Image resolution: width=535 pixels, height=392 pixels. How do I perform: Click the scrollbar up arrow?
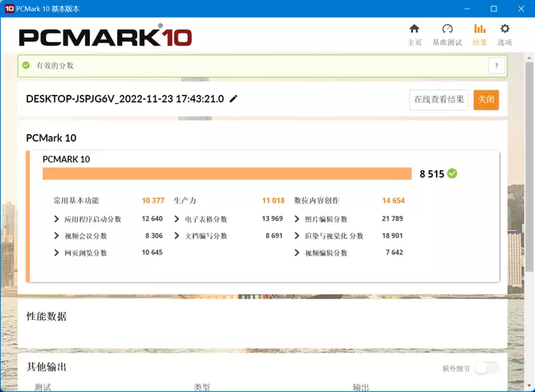point(529,58)
